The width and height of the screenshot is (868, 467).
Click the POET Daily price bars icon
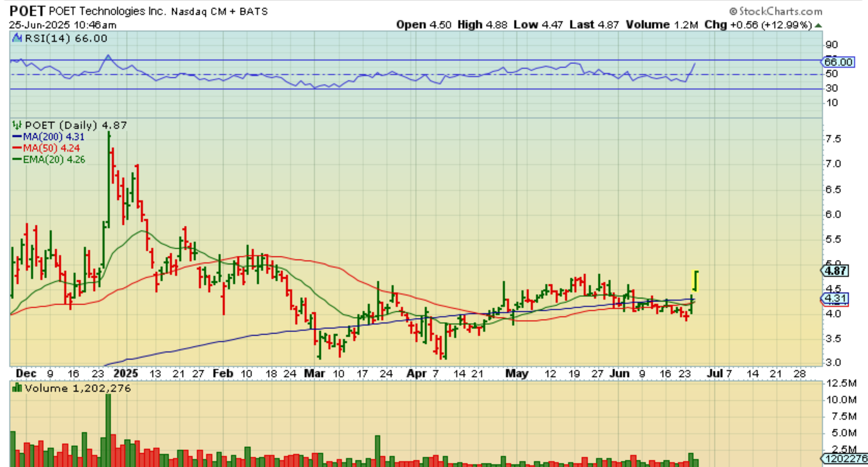pyautogui.click(x=17, y=125)
